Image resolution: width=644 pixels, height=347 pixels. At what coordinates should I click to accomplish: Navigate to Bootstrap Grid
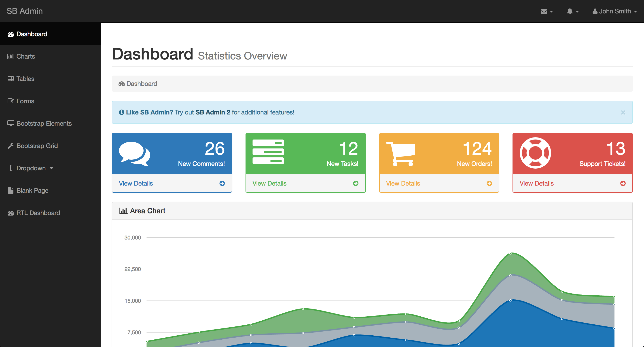50,146
